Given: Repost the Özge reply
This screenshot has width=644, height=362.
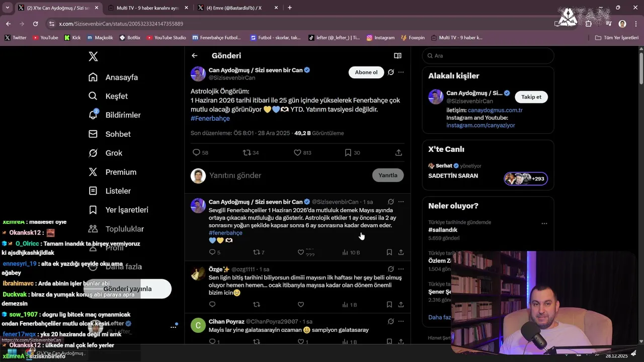Looking at the screenshot, I should click(256, 305).
